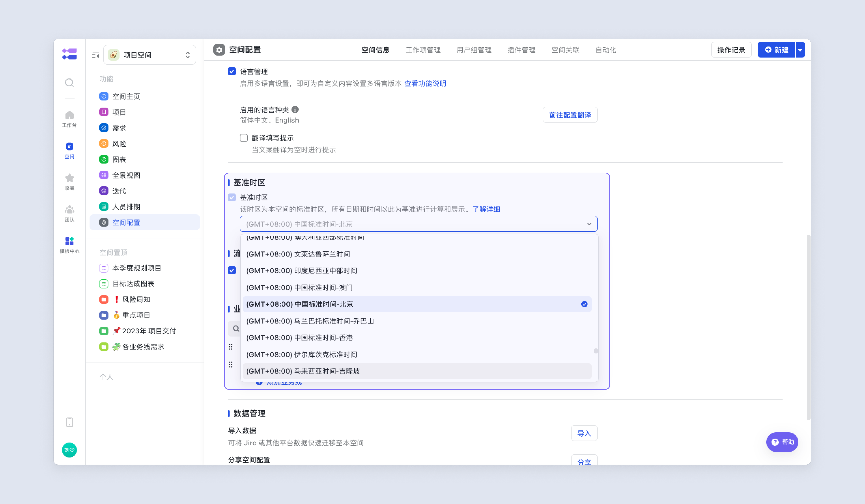Screen dimensions: 865x504
Task: Click the 迭代 iteration icon
Action: point(104,191)
